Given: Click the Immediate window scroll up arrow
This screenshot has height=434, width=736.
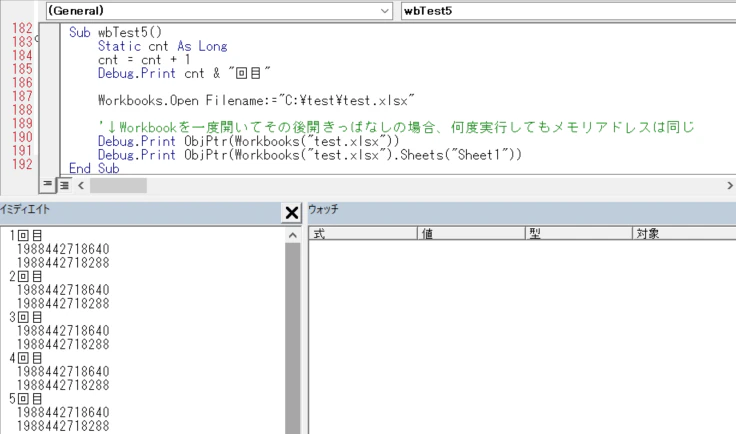Looking at the screenshot, I should click(x=292, y=236).
